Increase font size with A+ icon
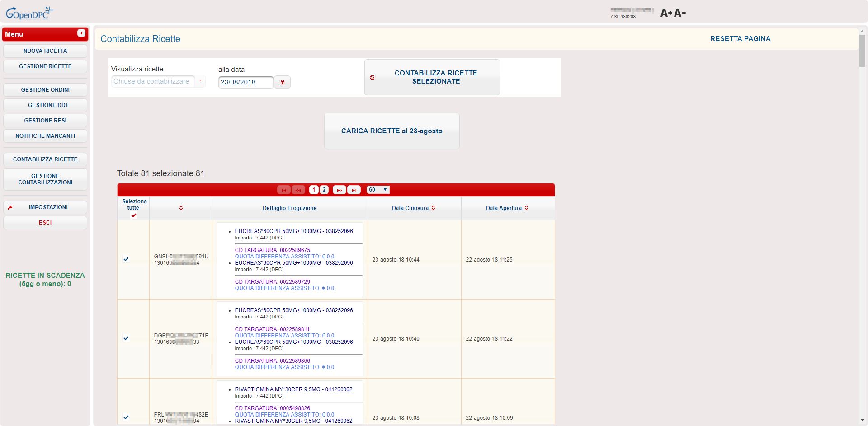The width and height of the screenshot is (868, 426). 666,13
